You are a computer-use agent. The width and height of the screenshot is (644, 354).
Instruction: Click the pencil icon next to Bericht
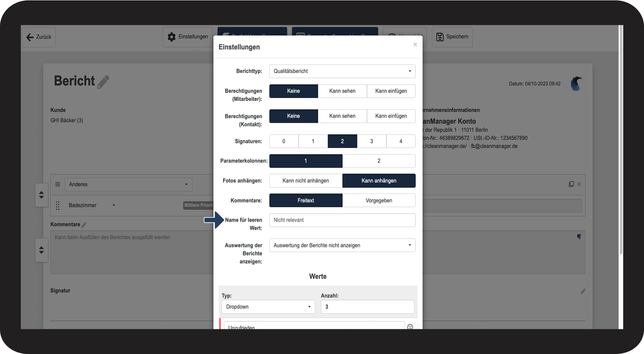(103, 82)
